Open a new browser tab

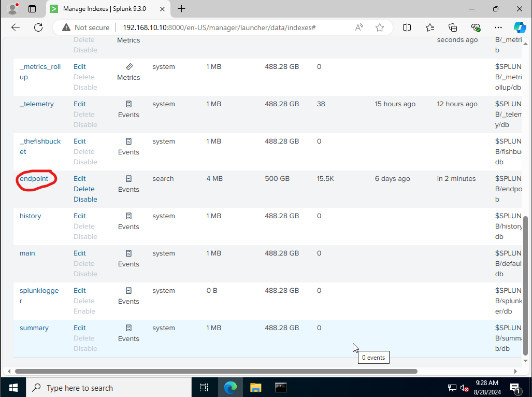[181, 9]
